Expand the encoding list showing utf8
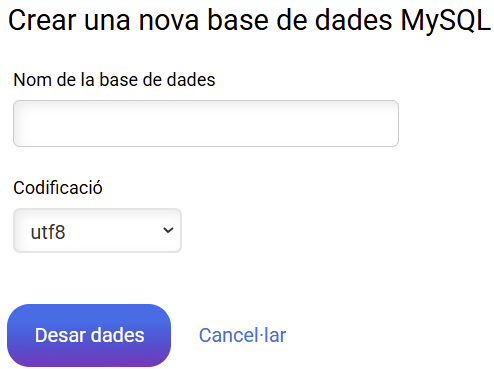Screen dimensions: 494x369 point(97,231)
